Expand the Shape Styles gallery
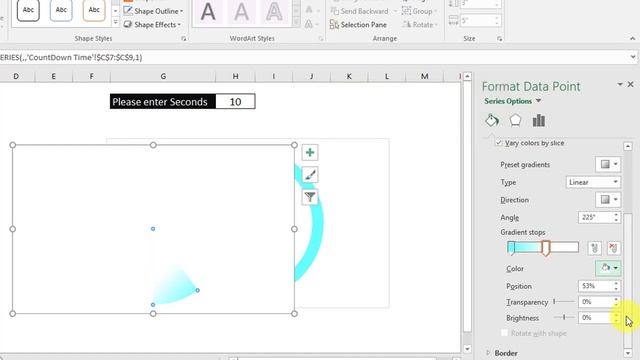 click(x=116, y=23)
